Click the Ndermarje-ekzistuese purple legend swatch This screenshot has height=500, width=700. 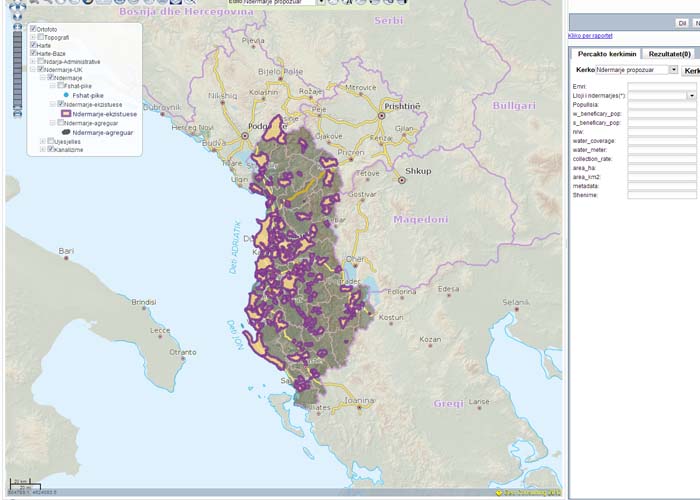66,113
